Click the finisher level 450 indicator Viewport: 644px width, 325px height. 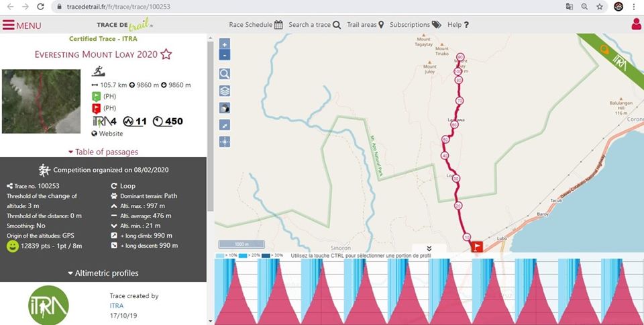click(168, 122)
